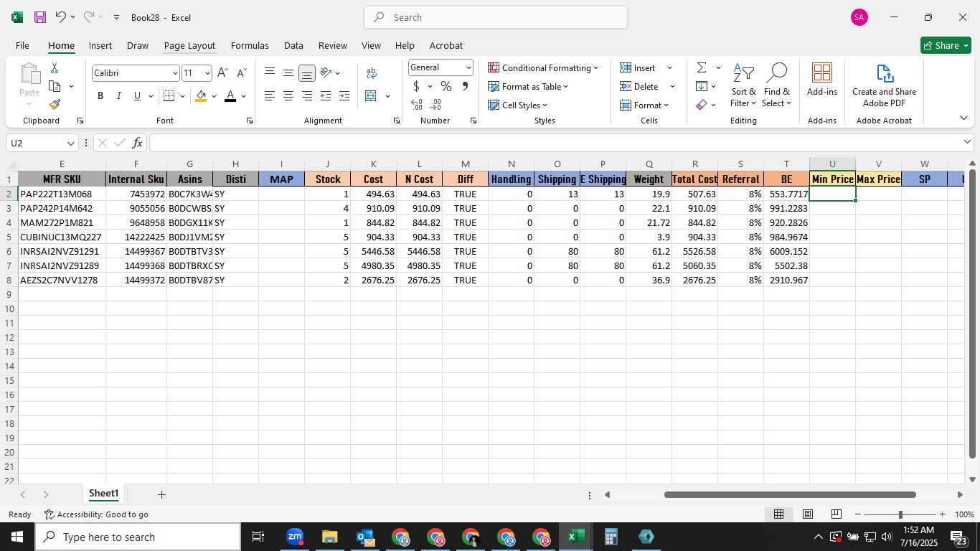The width and height of the screenshot is (980, 551).
Task: Toggle Bold formatting
Action: tap(100, 96)
